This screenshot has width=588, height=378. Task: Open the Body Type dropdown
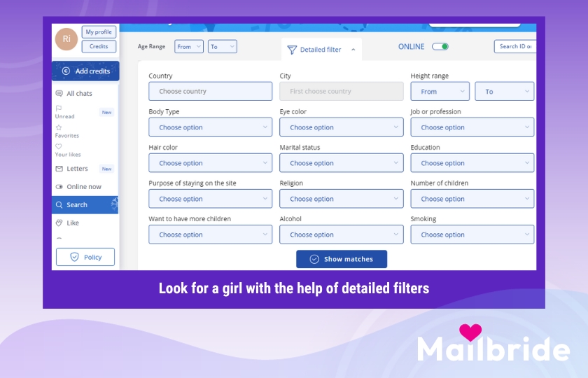tap(211, 127)
